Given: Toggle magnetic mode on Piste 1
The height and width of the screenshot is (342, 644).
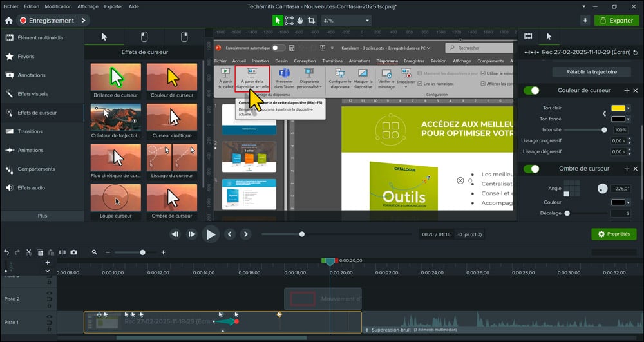Looking at the screenshot, I should point(50,323).
